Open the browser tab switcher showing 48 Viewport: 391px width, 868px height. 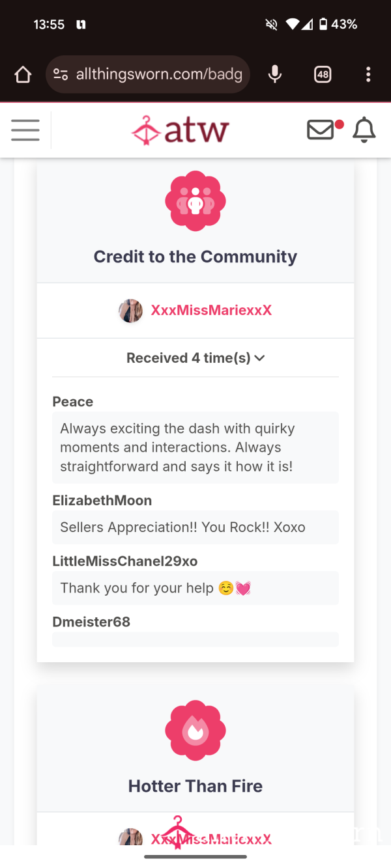[323, 74]
